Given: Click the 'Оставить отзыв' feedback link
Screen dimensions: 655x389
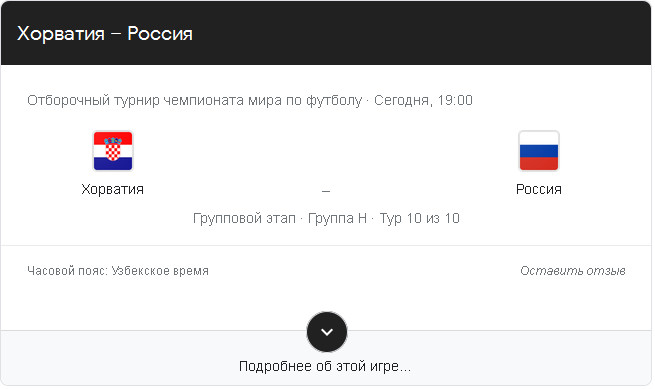Looking at the screenshot, I should (x=573, y=271).
